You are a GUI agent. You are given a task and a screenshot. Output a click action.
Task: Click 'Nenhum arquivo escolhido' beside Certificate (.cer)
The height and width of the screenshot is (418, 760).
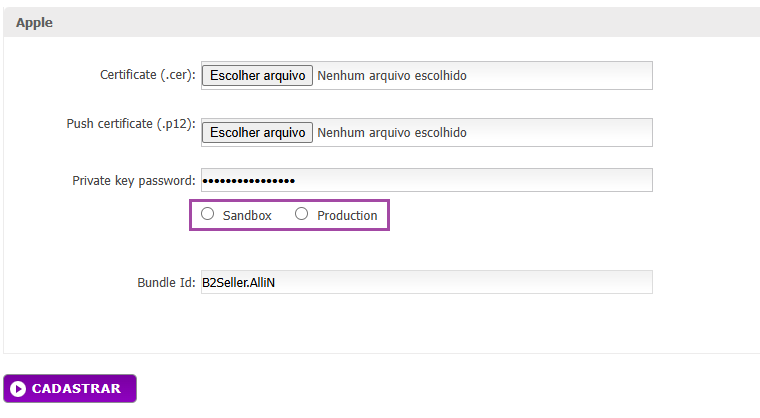click(x=392, y=75)
